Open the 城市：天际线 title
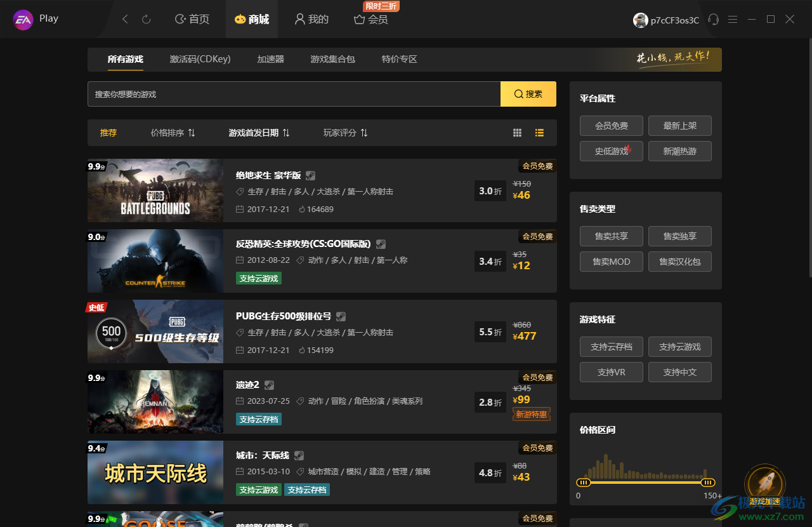812x527 pixels. coord(263,455)
